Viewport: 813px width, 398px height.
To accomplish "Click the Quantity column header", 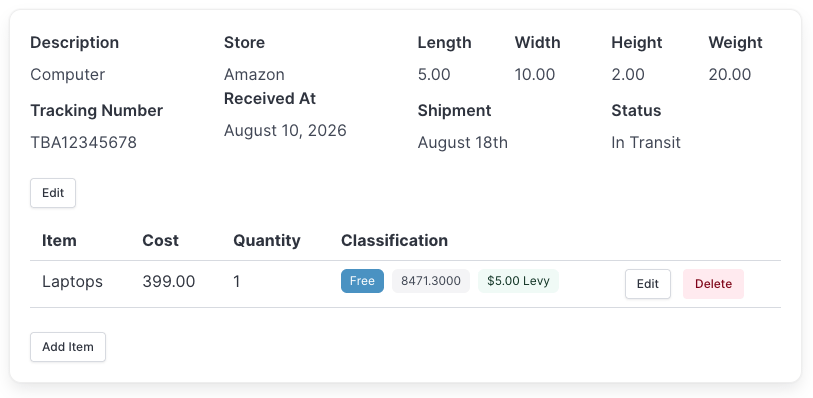I will tap(267, 240).
